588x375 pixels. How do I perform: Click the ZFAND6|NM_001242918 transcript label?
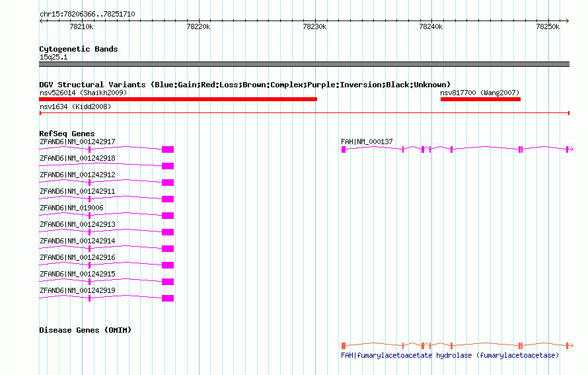pos(77,158)
